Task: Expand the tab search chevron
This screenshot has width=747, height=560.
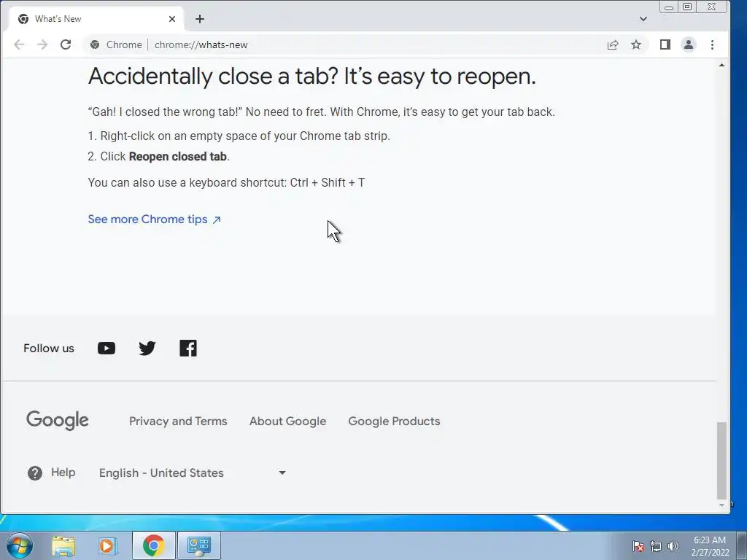Action: [x=643, y=19]
